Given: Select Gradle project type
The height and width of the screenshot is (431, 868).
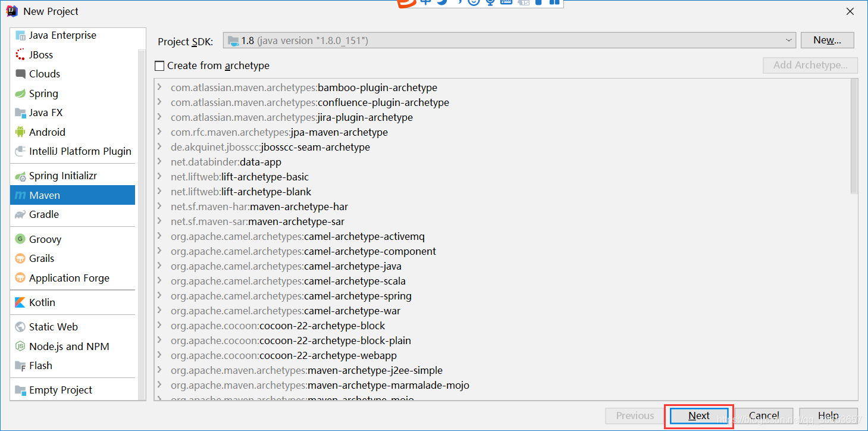Looking at the screenshot, I should (x=73, y=214).
